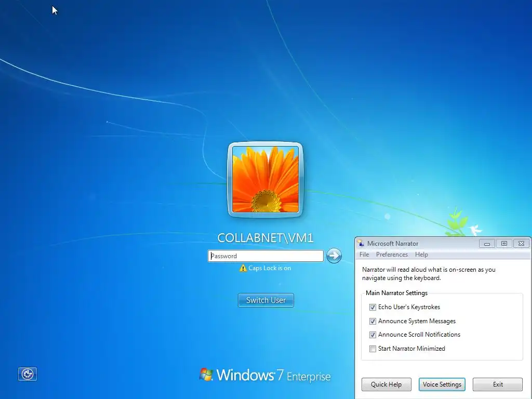This screenshot has width=532, height=399.
Task: Close the Microsoft Narrator window
Action: [x=522, y=244]
